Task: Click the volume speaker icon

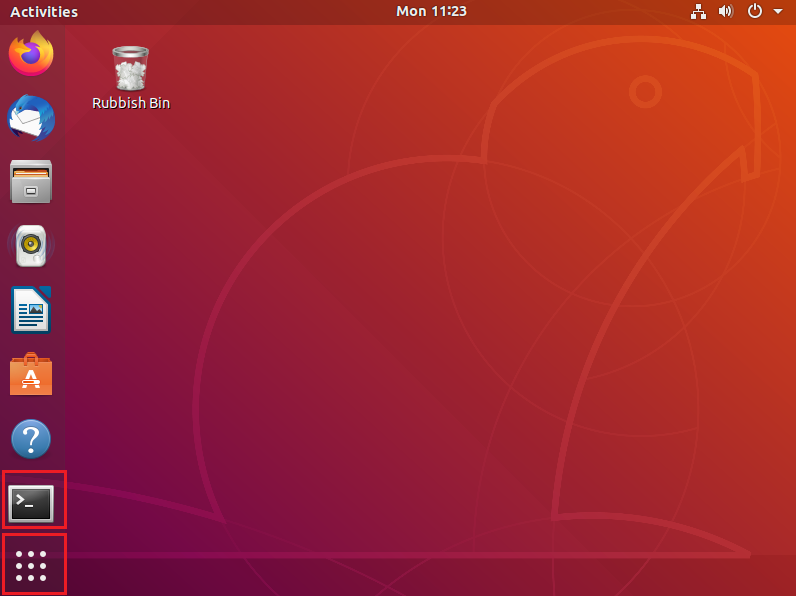Action: click(726, 12)
